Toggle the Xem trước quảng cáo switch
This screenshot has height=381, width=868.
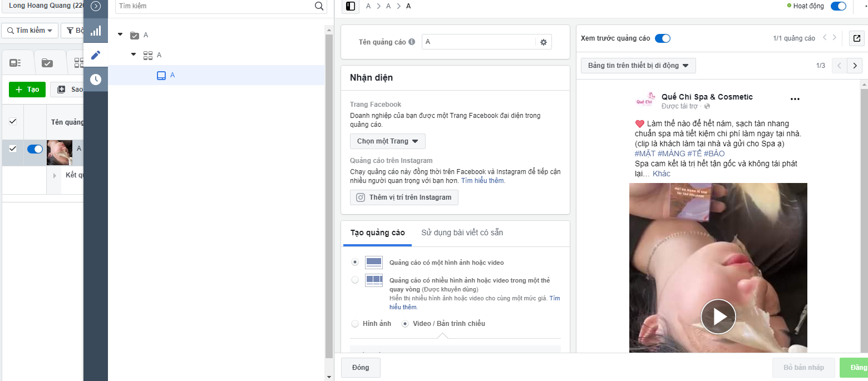click(663, 38)
